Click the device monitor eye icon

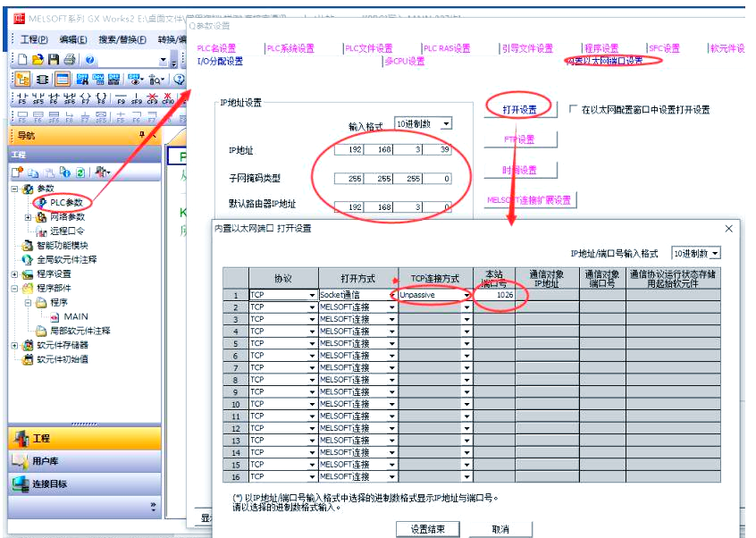click(x=135, y=79)
